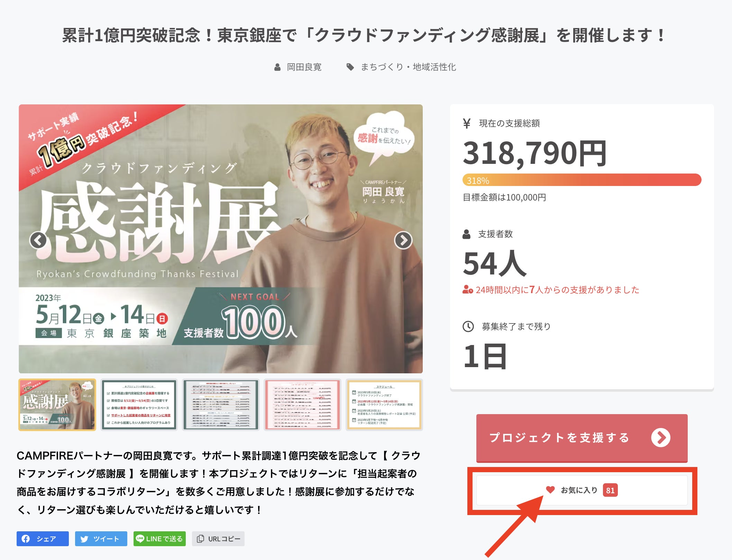The height and width of the screenshot is (560, 732).
Task: Select third thumbnail with grey price table
Action: click(x=221, y=405)
